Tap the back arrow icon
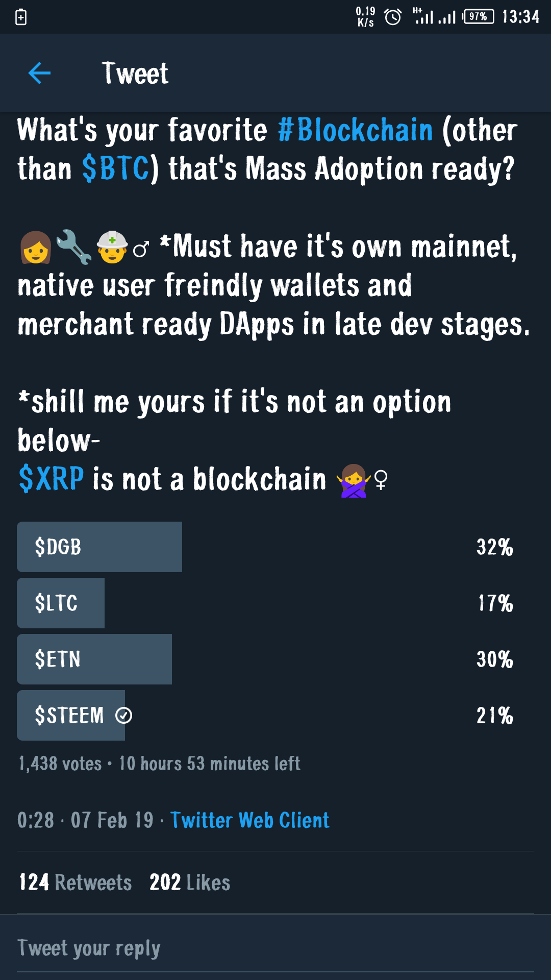Image resolution: width=551 pixels, height=980 pixels. (x=39, y=73)
